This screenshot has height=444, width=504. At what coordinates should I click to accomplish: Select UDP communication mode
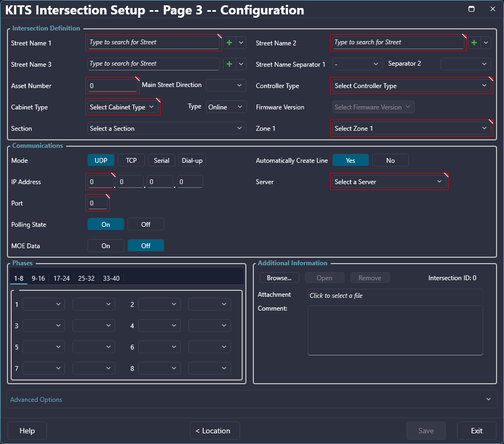101,160
